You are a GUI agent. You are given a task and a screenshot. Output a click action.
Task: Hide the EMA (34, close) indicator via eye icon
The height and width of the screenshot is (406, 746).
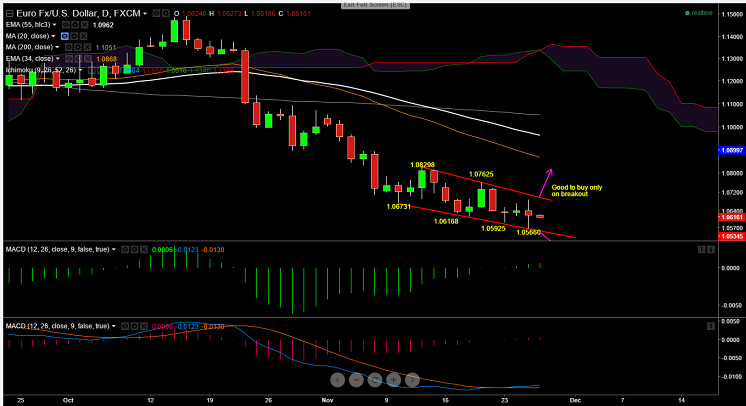[69, 59]
